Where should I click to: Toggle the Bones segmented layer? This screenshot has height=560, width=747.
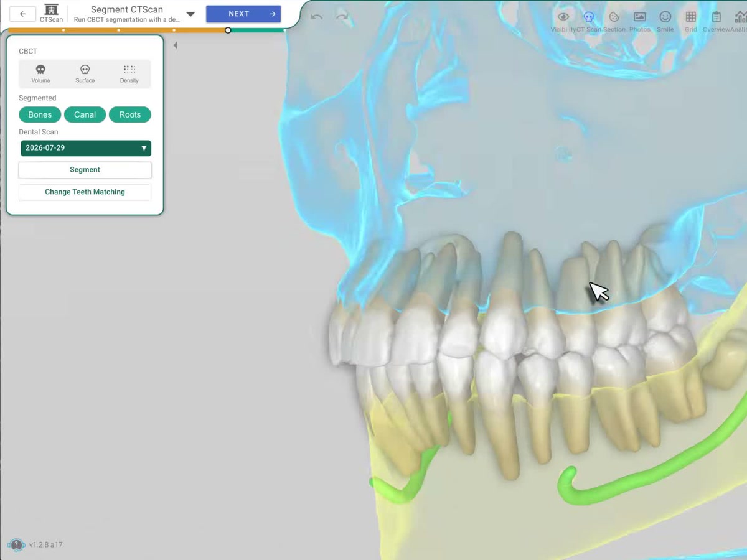[40, 114]
